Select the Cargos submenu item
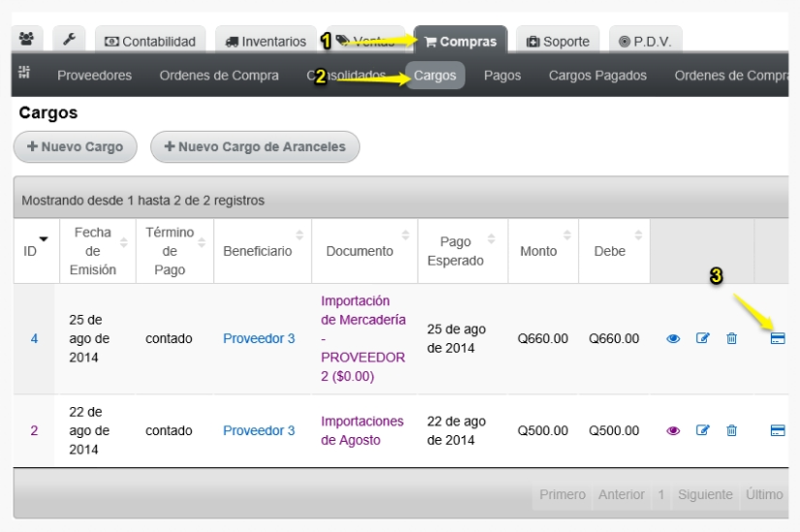The image size is (800, 532). click(434, 76)
